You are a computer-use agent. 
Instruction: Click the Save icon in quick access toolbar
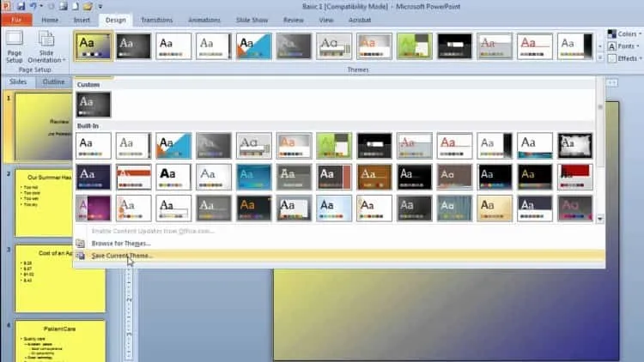point(21,6)
